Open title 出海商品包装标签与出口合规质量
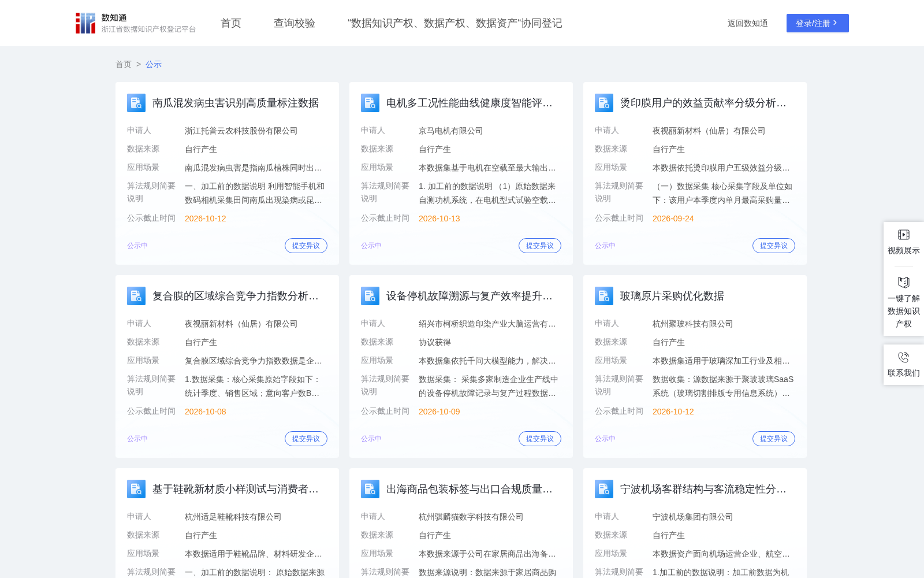This screenshot has width=924, height=578. pyautogui.click(x=470, y=489)
